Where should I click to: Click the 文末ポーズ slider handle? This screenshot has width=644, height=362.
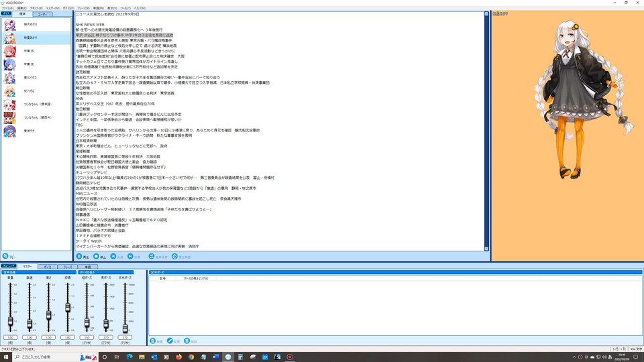pyautogui.click(x=125, y=328)
